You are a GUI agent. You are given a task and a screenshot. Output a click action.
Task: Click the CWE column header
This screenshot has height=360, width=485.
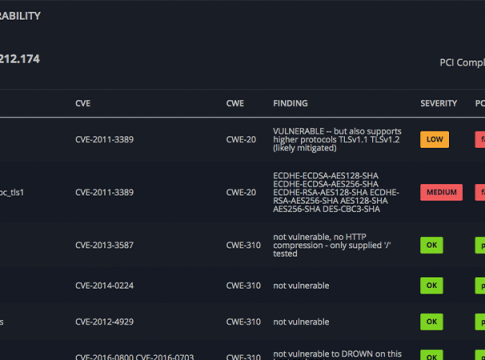coord(235,103)
